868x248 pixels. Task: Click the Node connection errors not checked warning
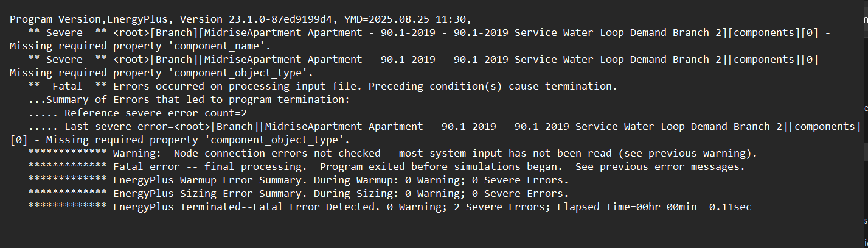436,154
